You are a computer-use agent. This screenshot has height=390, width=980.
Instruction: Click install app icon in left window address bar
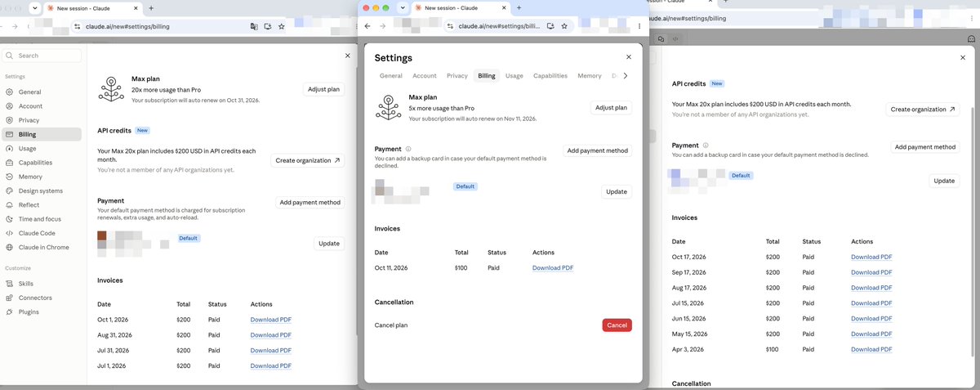pyautogui.click(x=268, y=26)
